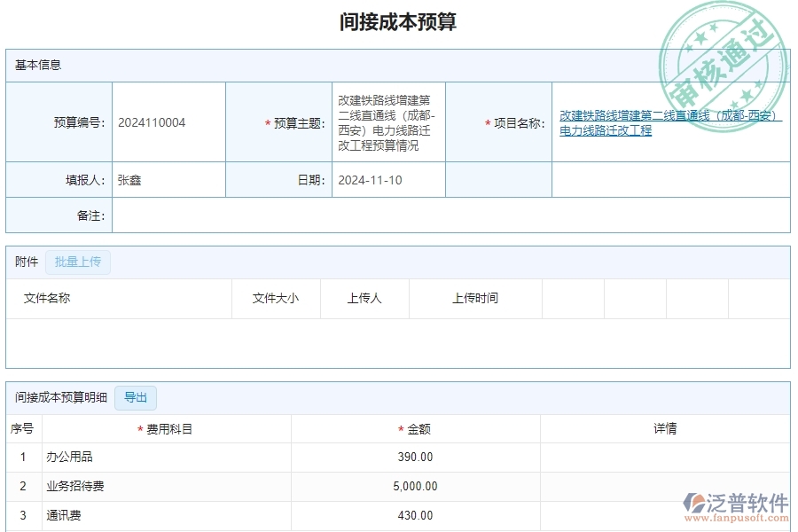
Task: Select the 费用科目 column header
Action: pos(169,428)
